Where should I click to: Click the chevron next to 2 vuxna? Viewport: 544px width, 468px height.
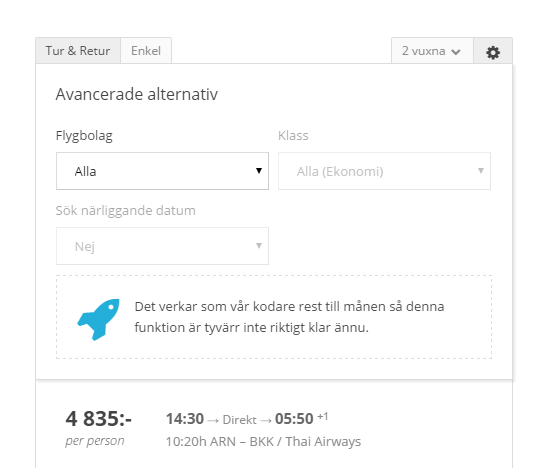coord(456,52)
